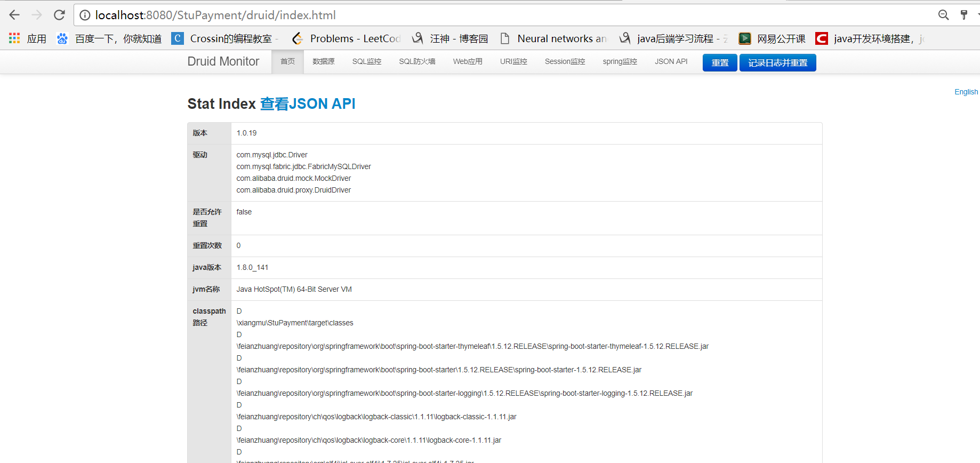The width and height of the screenshot is (980, 463).
Task: Select the 首页 tab
Action: point(287,62)
